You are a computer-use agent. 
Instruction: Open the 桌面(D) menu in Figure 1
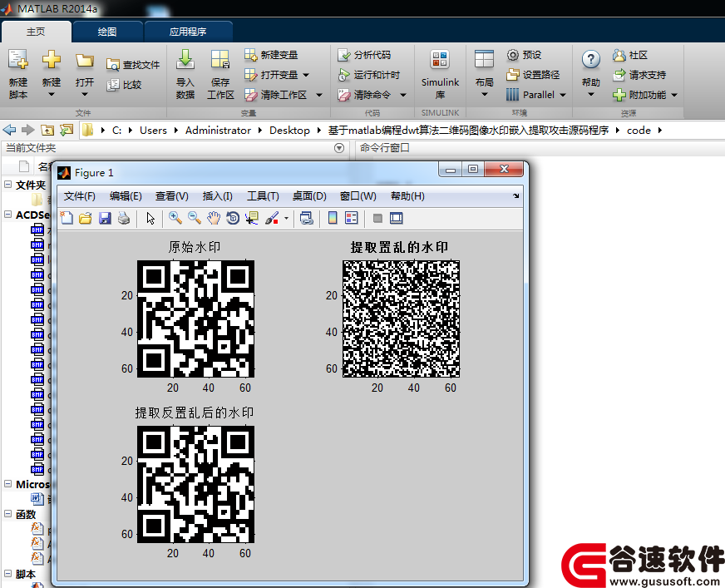pos(309,196)
